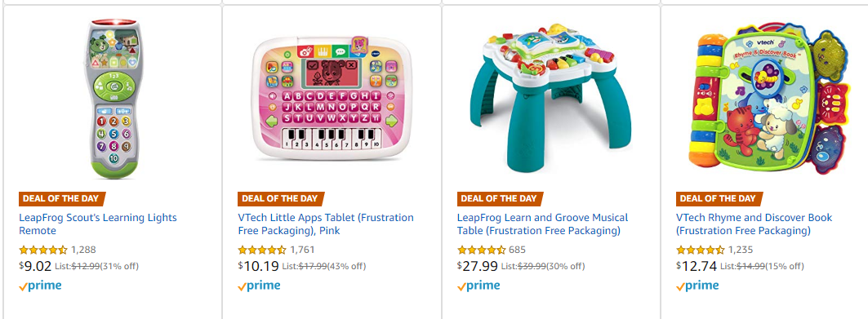The height and width of the screenshot is (319, 868).
Task: Click star rating for Learning Lights Remote
Action: (43, 250)
